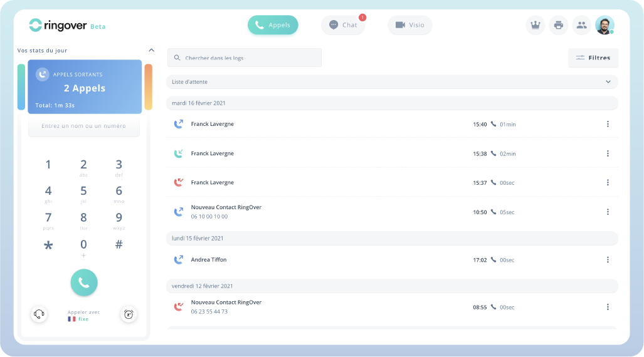Click phone icon beside 01min duration
Screen dimensions: 644x357
[x=494, y=125]
